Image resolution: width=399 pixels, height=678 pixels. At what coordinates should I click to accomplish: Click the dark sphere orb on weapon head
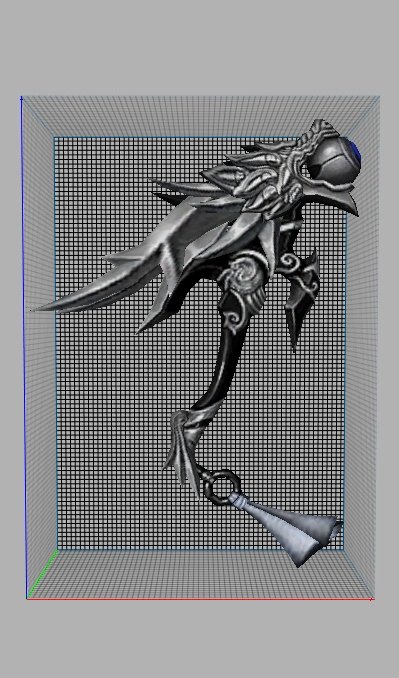pos(332,161)
